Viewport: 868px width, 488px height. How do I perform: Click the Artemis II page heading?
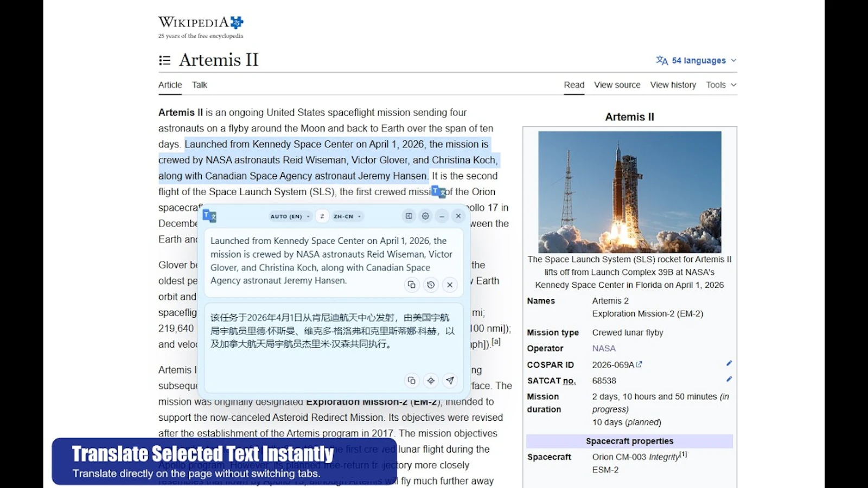(219, 60)
